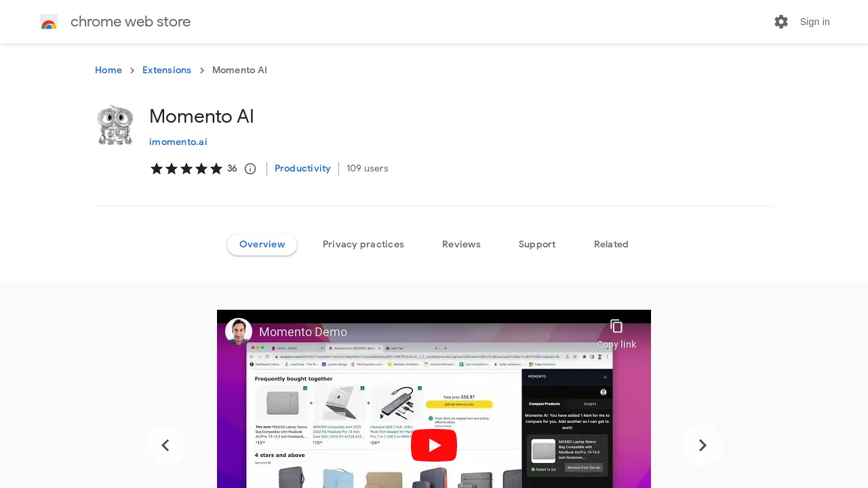This screenshot has width=868, height=488.
Task: Click the five-star rating stars
Action: (x=186, y=169)
